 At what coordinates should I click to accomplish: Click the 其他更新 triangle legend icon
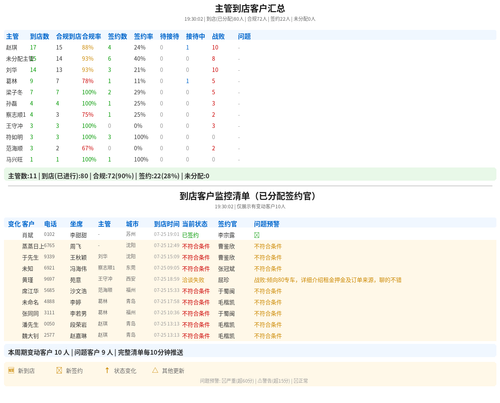(x=155, y=370)
